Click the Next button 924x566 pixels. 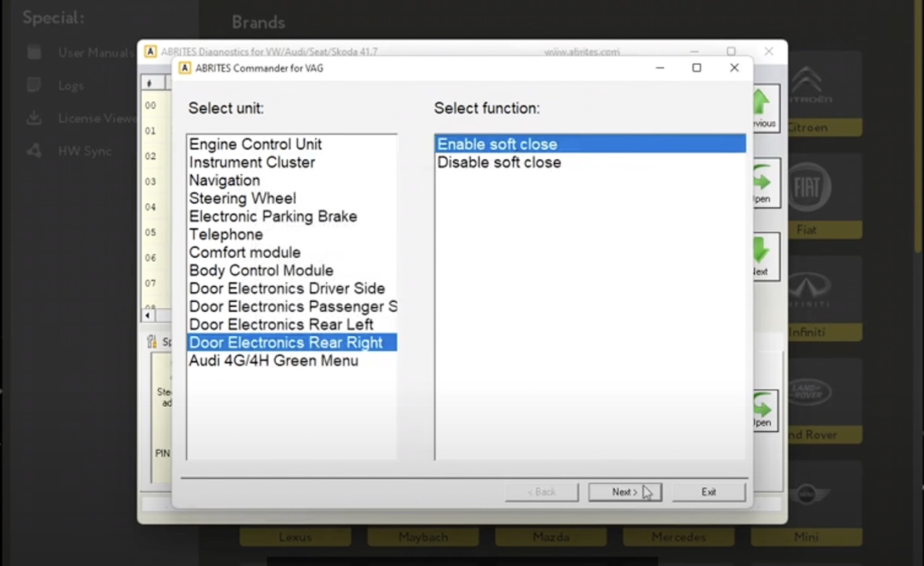coord(625,492)
